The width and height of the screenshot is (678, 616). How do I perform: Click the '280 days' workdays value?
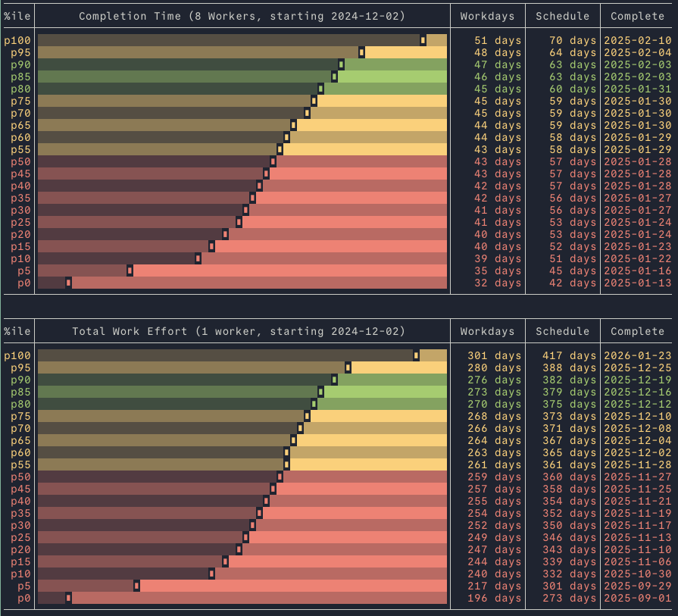pos(494,368)
